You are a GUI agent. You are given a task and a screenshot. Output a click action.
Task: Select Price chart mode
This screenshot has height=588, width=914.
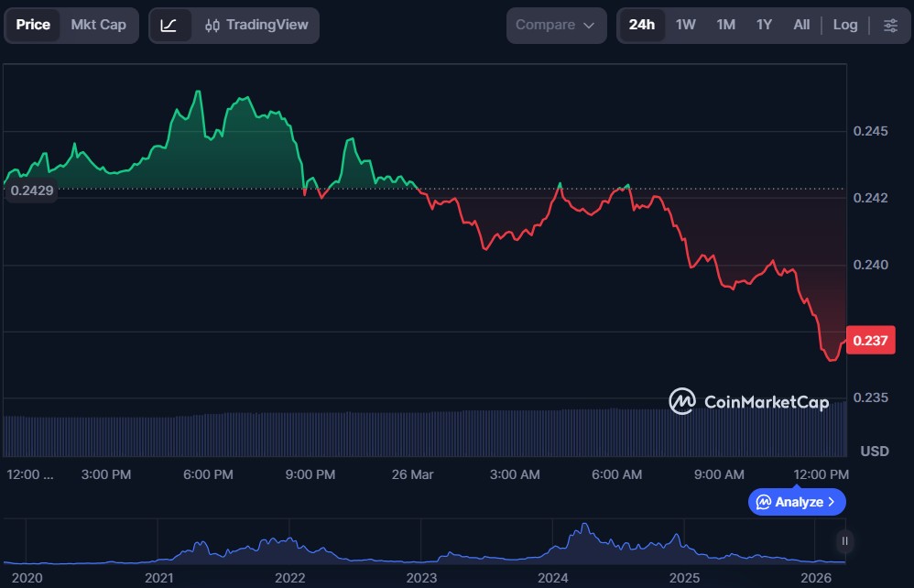[x=33, y=25]
